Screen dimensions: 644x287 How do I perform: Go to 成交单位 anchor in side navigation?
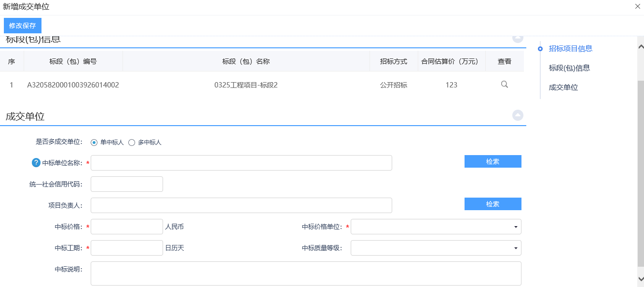click(x=563, y=87)
